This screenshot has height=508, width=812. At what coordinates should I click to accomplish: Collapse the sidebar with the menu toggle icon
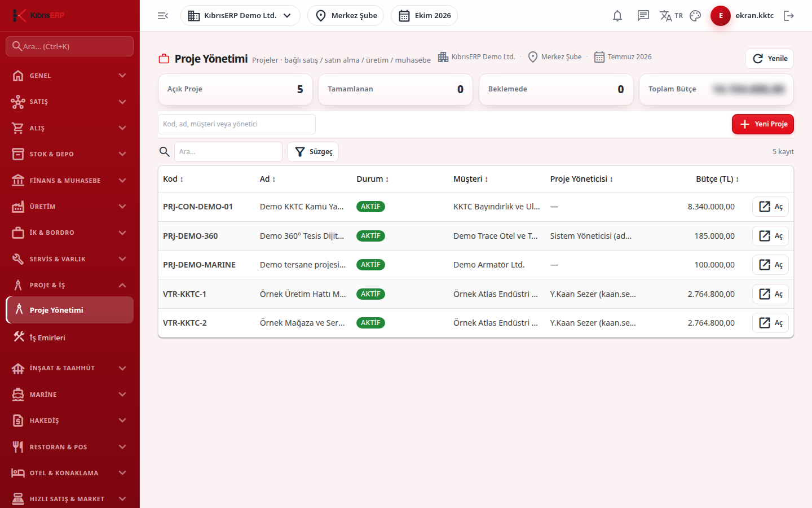[163, 16]
